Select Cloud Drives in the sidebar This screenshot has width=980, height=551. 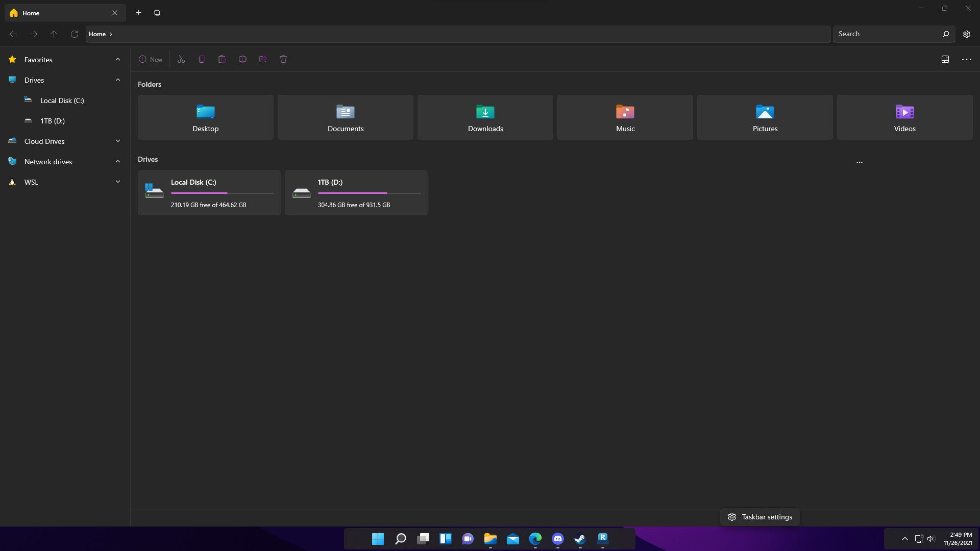tap(44, 141)
